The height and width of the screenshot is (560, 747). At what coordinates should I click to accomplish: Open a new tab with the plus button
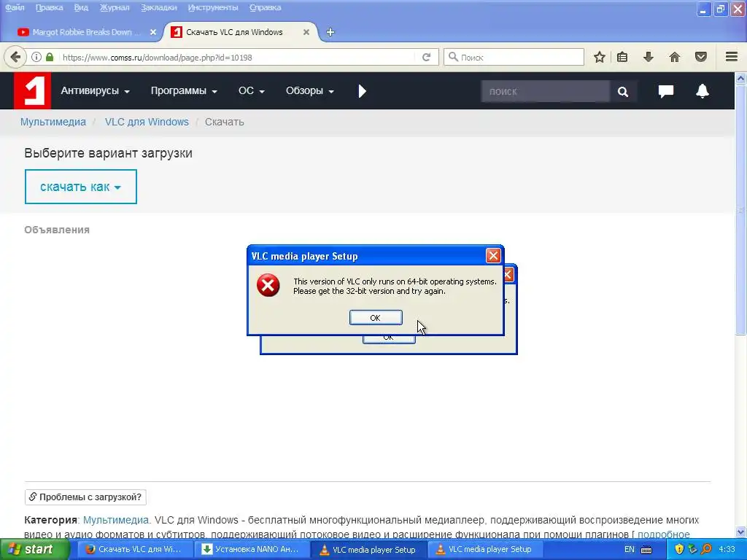click(x=330, y=32)
